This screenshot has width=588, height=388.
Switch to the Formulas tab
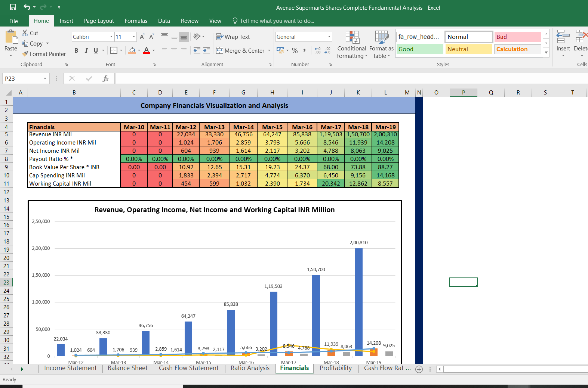click(136, 21)
